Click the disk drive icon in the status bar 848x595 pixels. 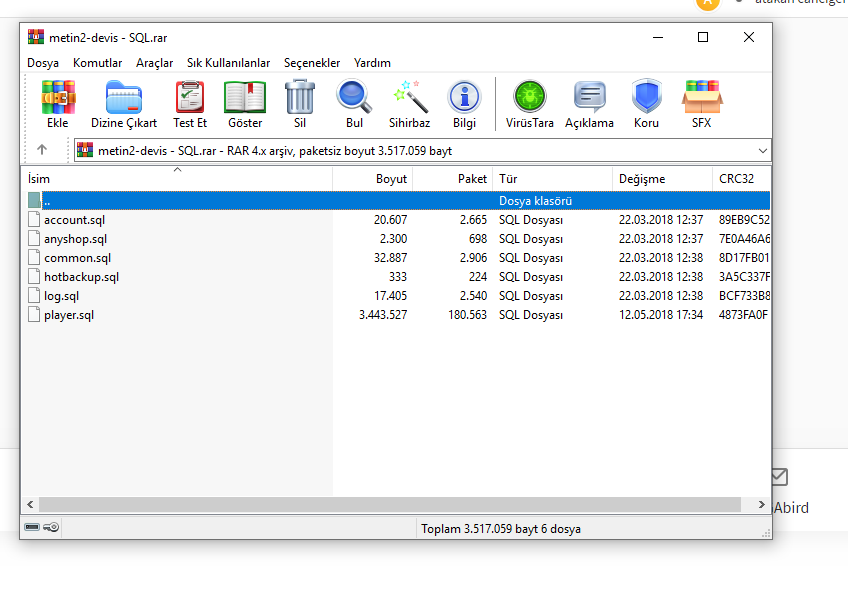(x=32, y=527)
